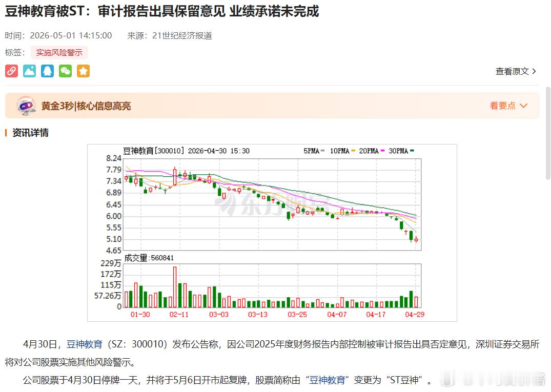Copy the article link via the red link icon
551x392 pixels.
point(12,71)
